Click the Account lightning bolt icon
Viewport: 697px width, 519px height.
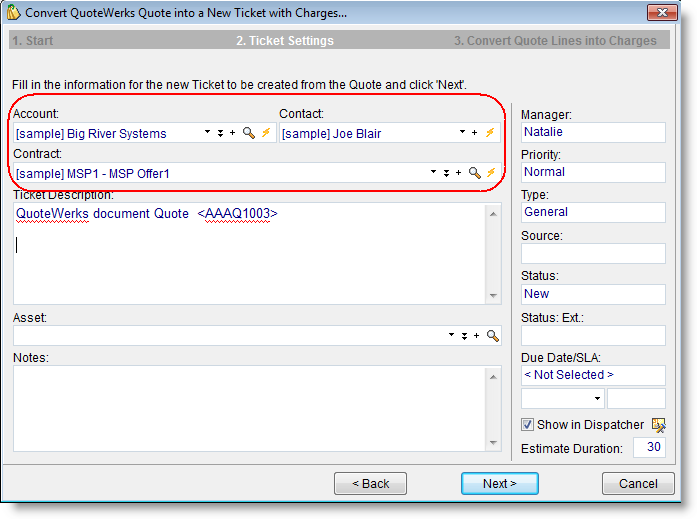point(266,133)
